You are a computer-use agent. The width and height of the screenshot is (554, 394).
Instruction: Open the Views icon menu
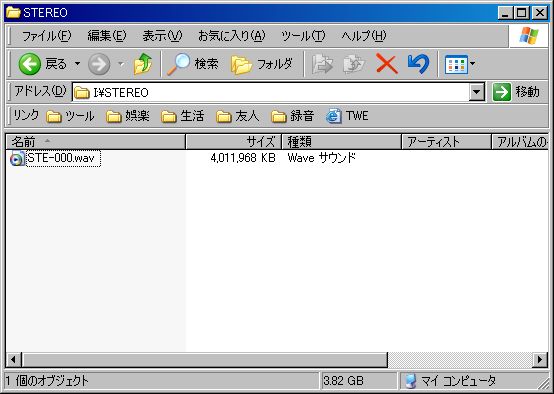[x=456, y=64]
